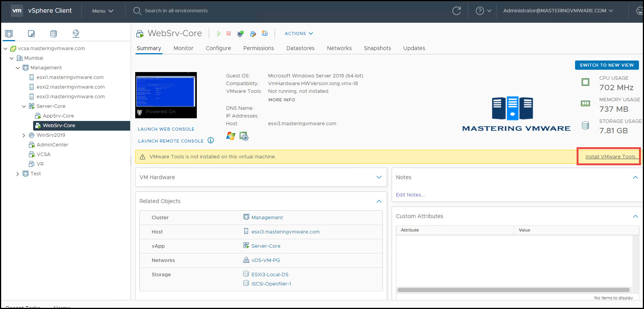This screenshot has width=644, height=309.
Task: Expand the VM Hardware panel
Action: point(379,177)
